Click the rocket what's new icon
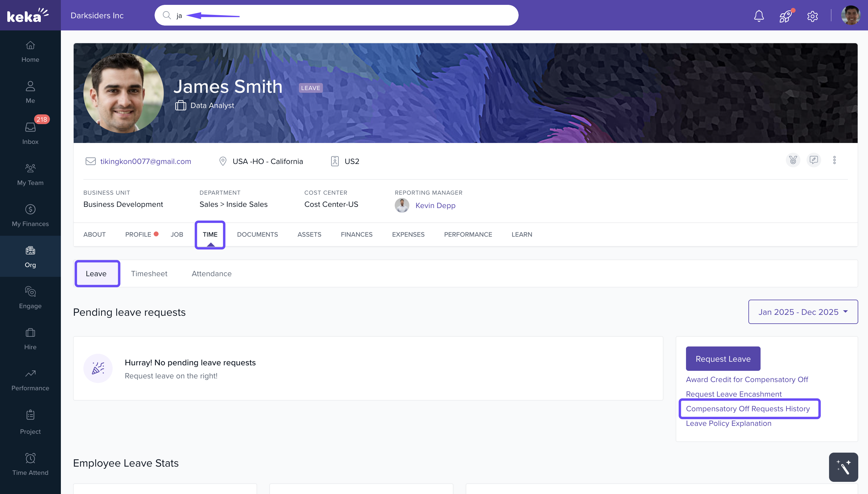 click(786, 16)
